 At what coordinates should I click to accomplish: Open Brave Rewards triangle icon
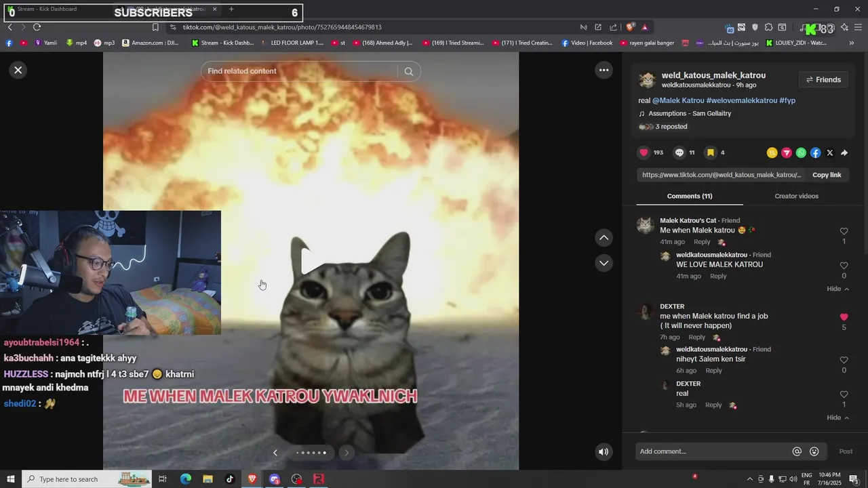[644, 27]
